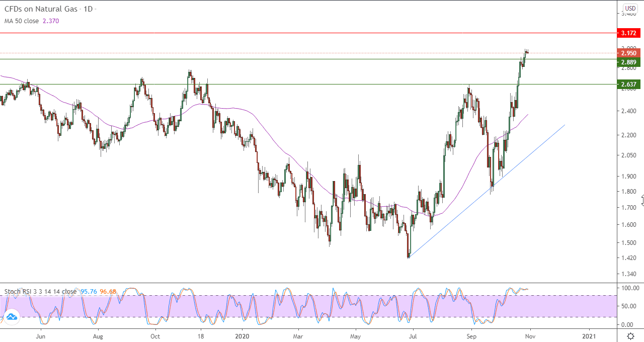This screenshot has height=342, width=644.
Task: Click 1.340 on the price axis
Action: point(629,275)
